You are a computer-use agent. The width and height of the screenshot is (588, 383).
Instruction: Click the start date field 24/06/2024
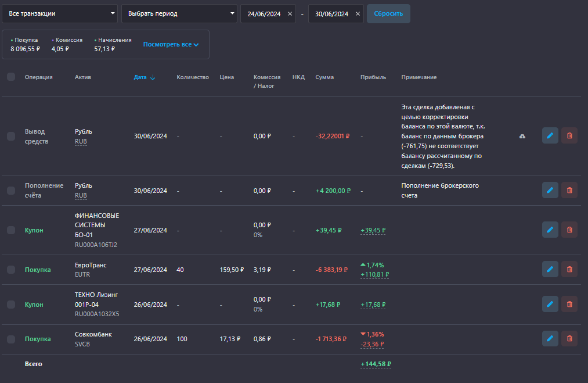pyautogui.click(x=268, y=13)
